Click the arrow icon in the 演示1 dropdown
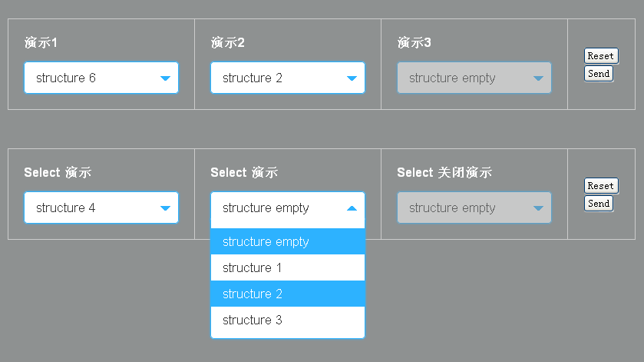 [165, 78]
